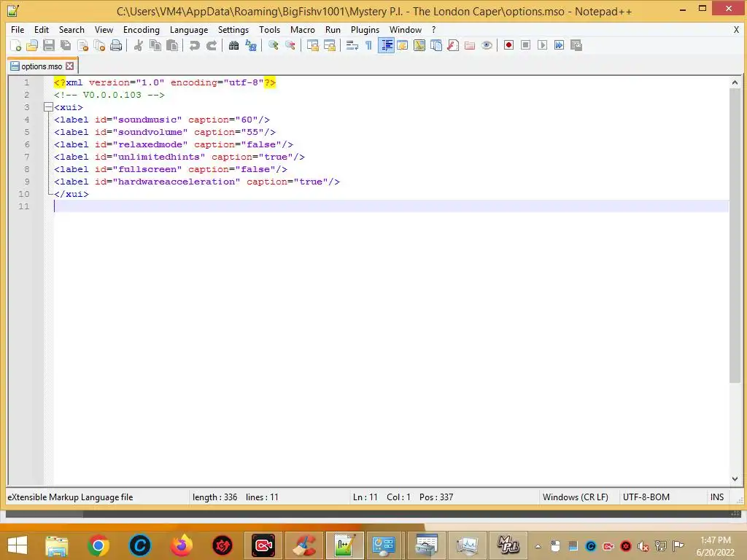The height and width of the screenshot is (560, 747).
Task: Click the Close All toolbar icon
Action: point(99,45)
